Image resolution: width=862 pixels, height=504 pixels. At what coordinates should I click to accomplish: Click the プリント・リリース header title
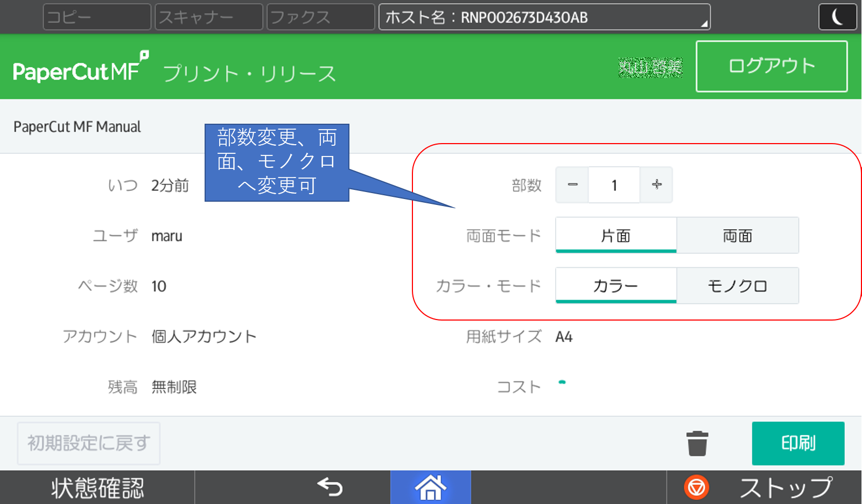pos(249,73)
